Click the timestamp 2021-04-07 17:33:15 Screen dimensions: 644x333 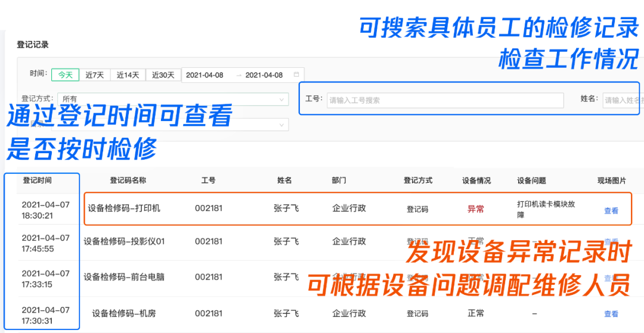click(x=45, y=278)
